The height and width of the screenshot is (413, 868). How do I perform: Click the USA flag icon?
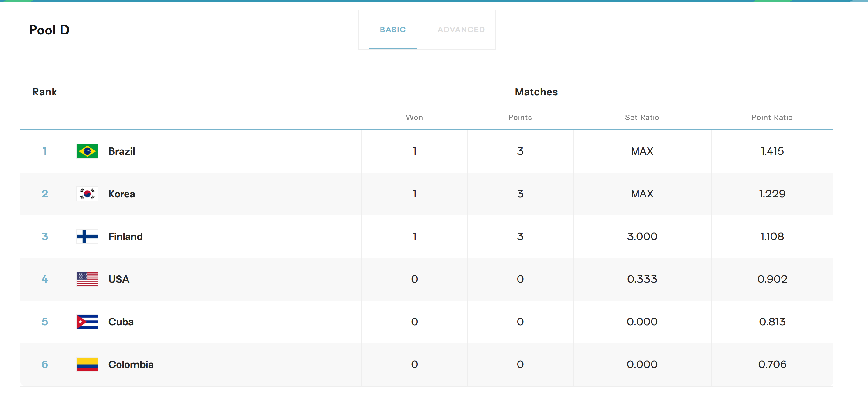87,279
